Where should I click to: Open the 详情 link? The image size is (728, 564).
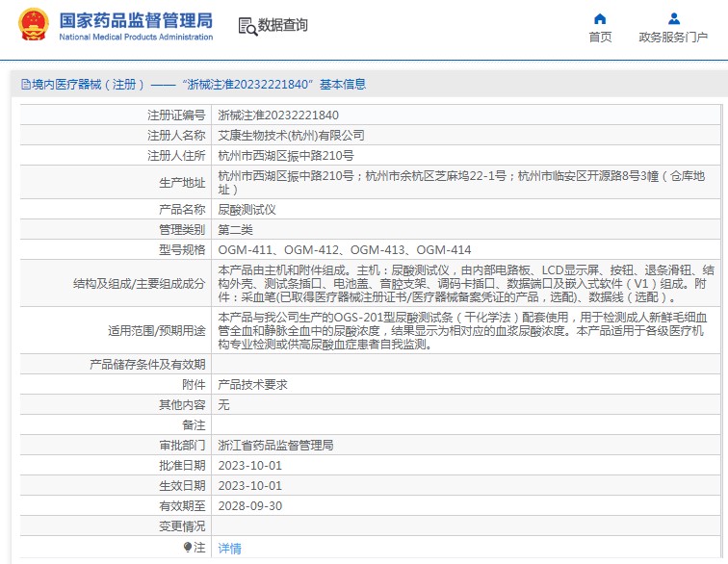click(229, 549)
